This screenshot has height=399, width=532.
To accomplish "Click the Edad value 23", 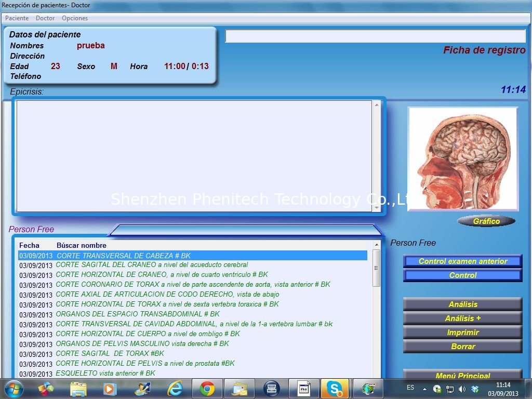I will click(x=55, y=66).
